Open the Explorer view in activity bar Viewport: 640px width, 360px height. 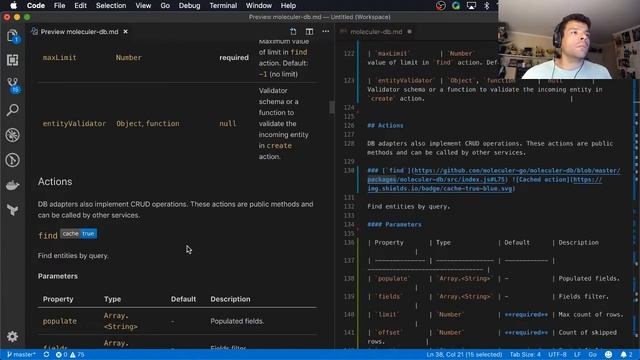tap(13, 36)
